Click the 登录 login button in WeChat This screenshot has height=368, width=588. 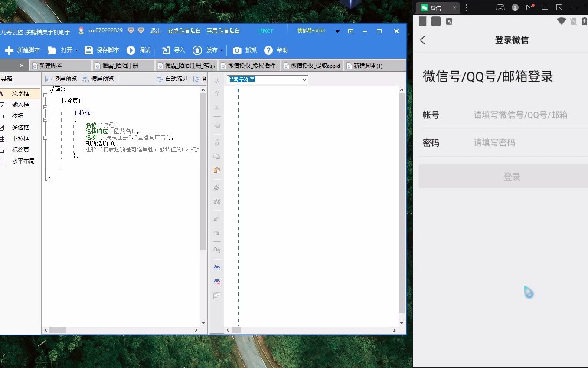tap(503, 177)
